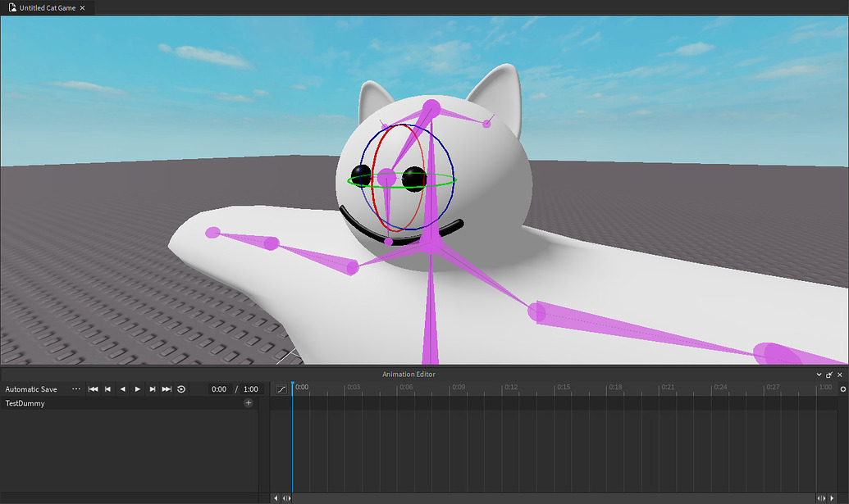Click the undock icon on the Animation Editor

tap(829, 375)
